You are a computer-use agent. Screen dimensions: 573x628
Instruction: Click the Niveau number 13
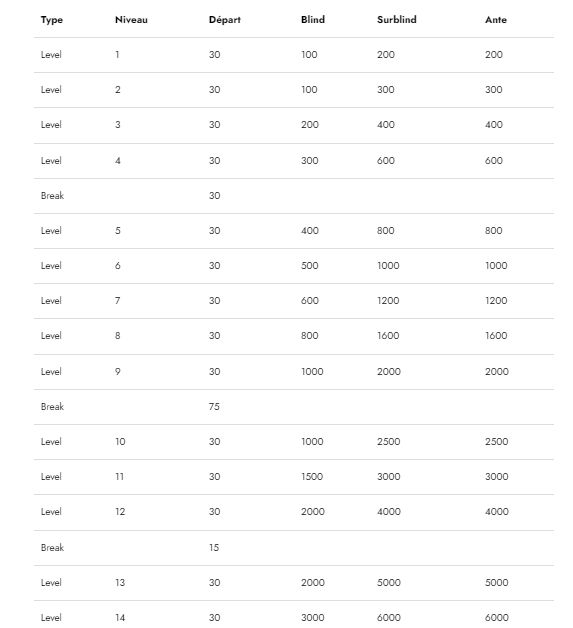[120, 582]
